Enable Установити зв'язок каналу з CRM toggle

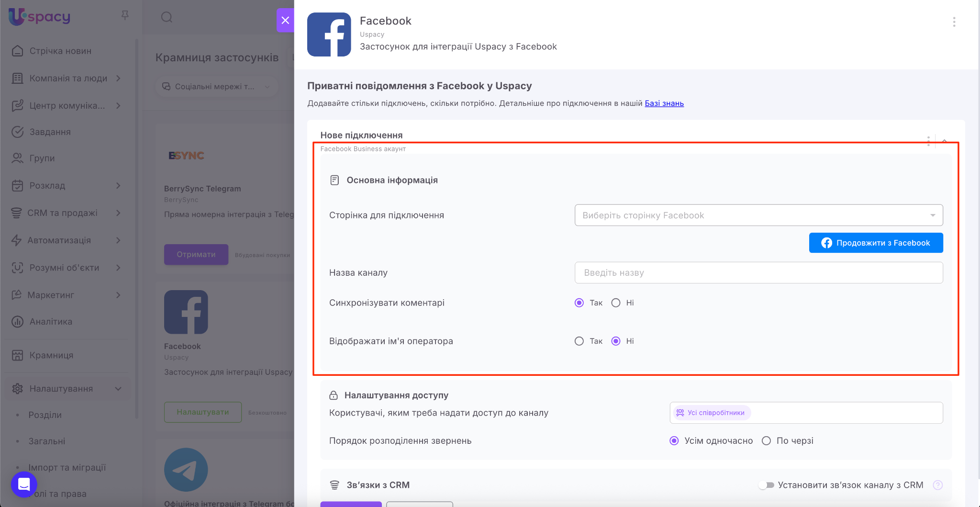[767, 485]
